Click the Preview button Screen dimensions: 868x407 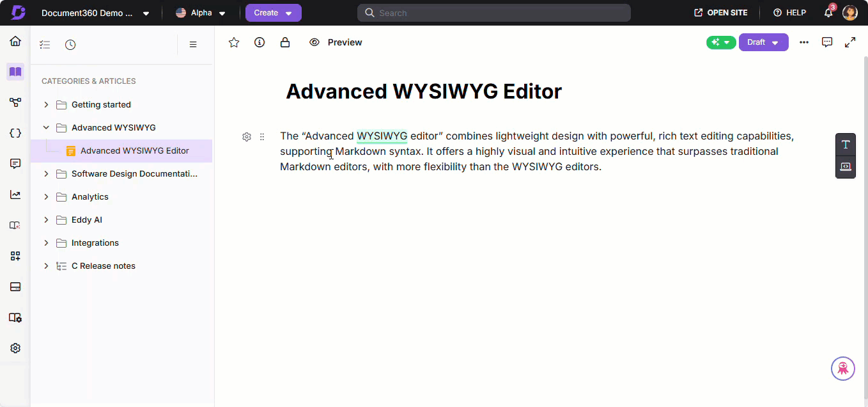pyautogui.click(x=336, y=42)
